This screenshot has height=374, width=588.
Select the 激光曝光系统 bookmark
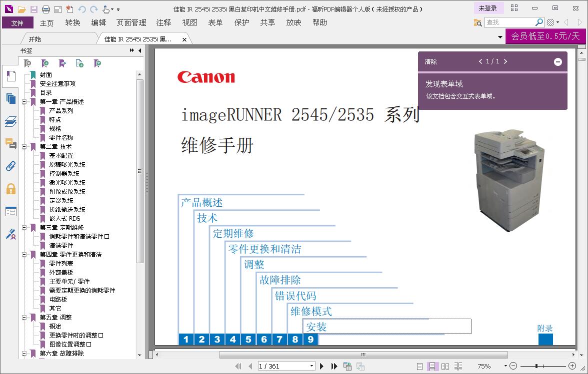coord(67,183)
